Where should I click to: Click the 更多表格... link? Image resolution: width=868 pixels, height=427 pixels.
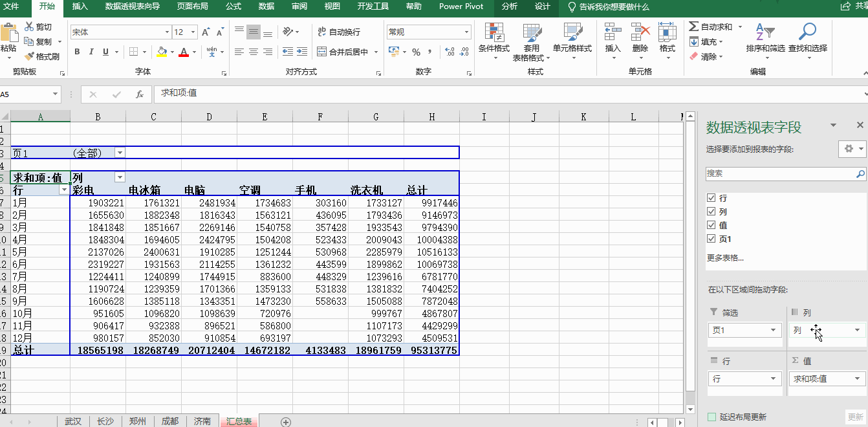point(725,257)
